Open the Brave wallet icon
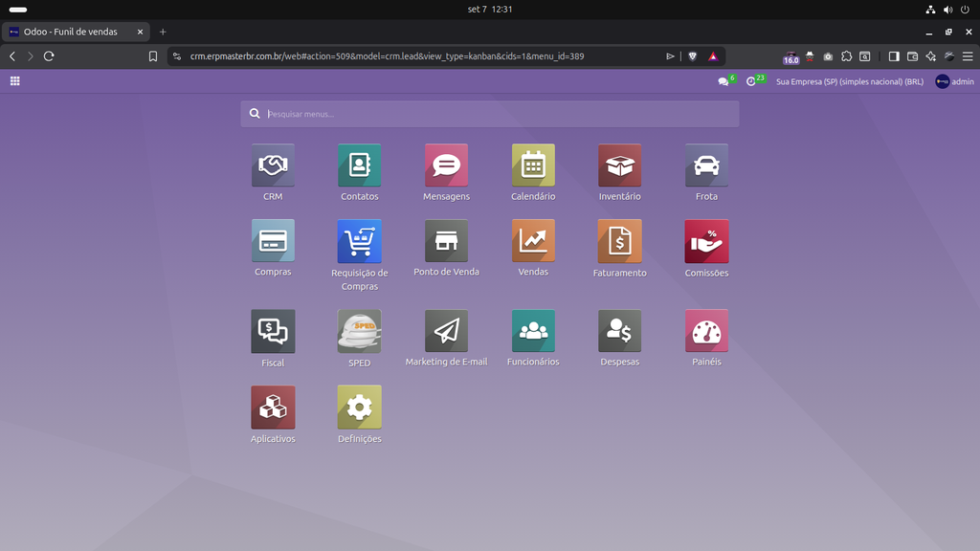Viewport: 980px width, 551px height. click(912, 56)
